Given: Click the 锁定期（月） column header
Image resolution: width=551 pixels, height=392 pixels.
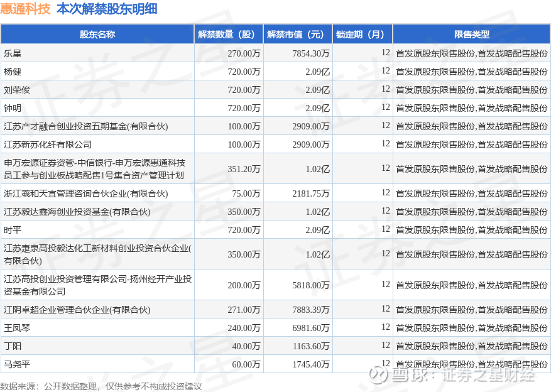Looking at the screenshot, I should pos(363,35).
